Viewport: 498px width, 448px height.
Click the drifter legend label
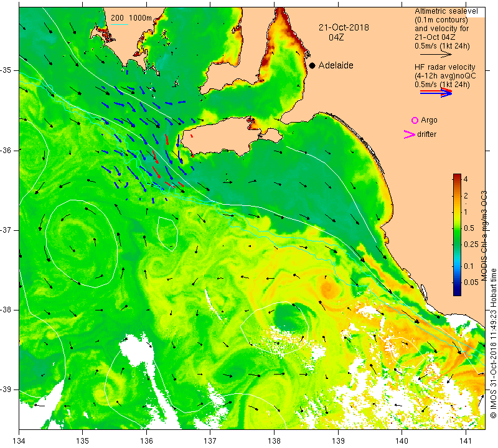[426, 134]
